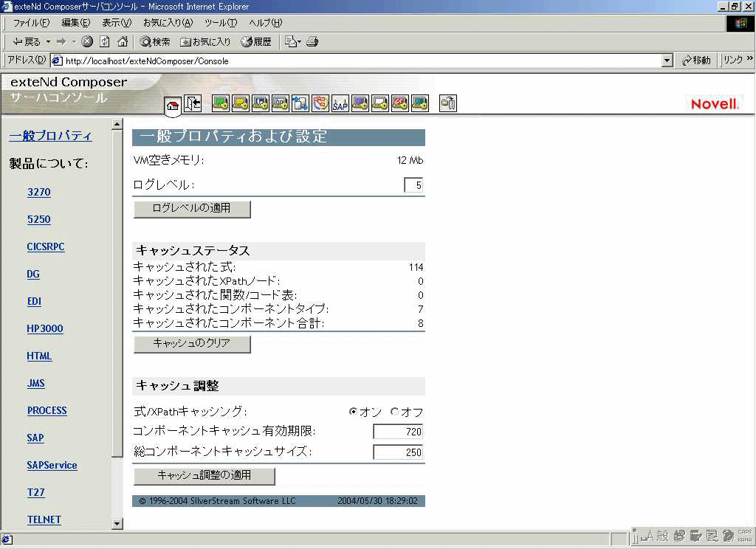Open the 3270 link in the sidebar
This screenshot has height=549, width=756.
pyautogui.click(x=39, y=192)
